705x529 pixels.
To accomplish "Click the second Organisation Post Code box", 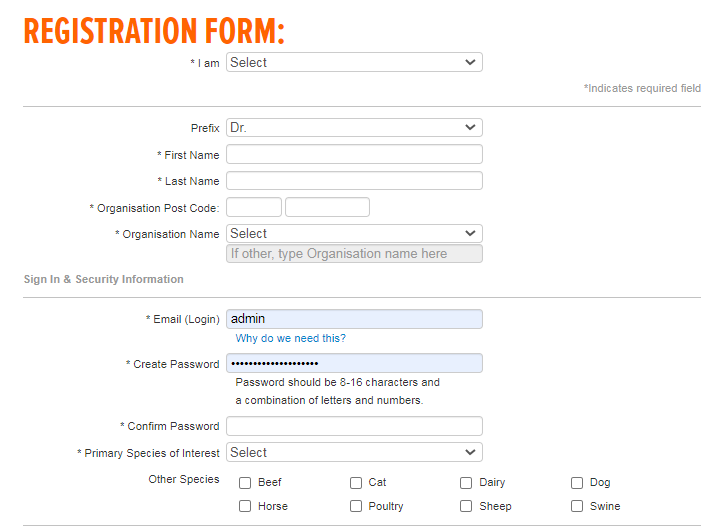I will 327,207.
